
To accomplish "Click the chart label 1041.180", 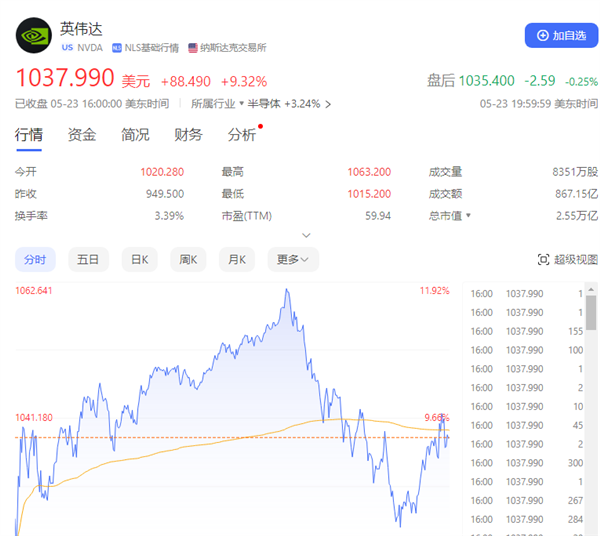I will pyautogui.click(x=34, y=417).
